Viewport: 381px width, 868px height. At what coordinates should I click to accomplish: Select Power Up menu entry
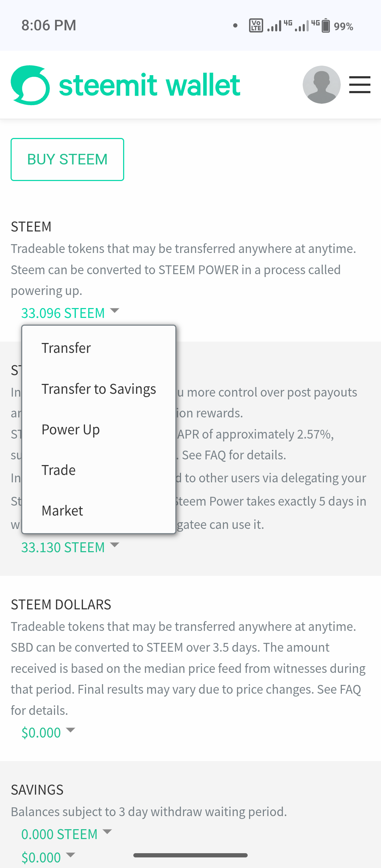point(71,429)
